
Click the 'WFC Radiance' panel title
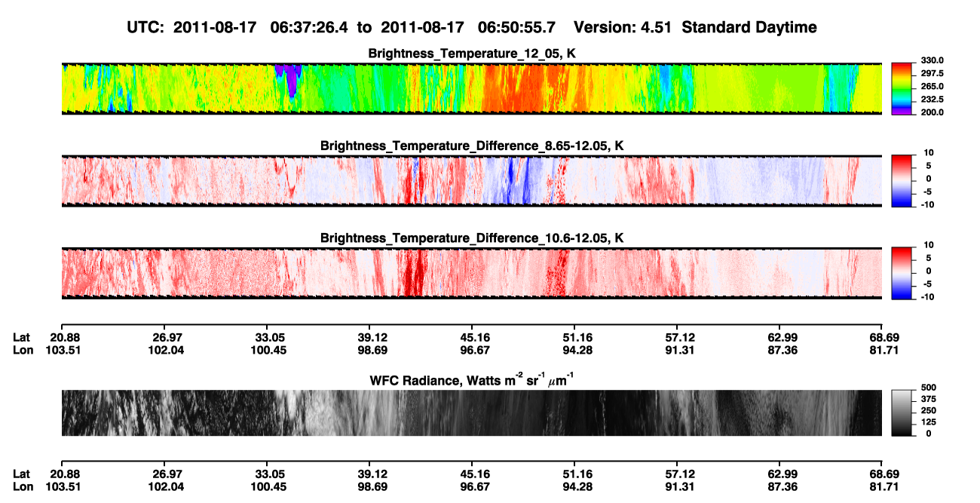click(x=473, y=379)
